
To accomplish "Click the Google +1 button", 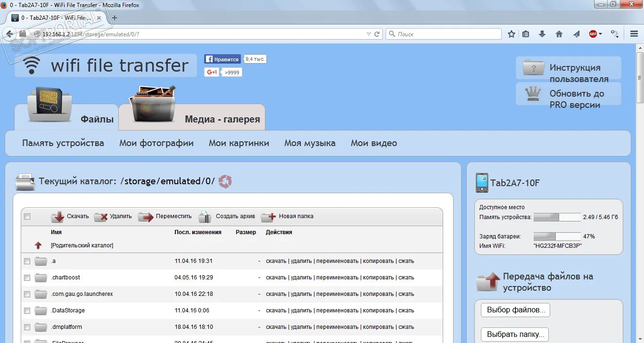I will coord(212,72).
